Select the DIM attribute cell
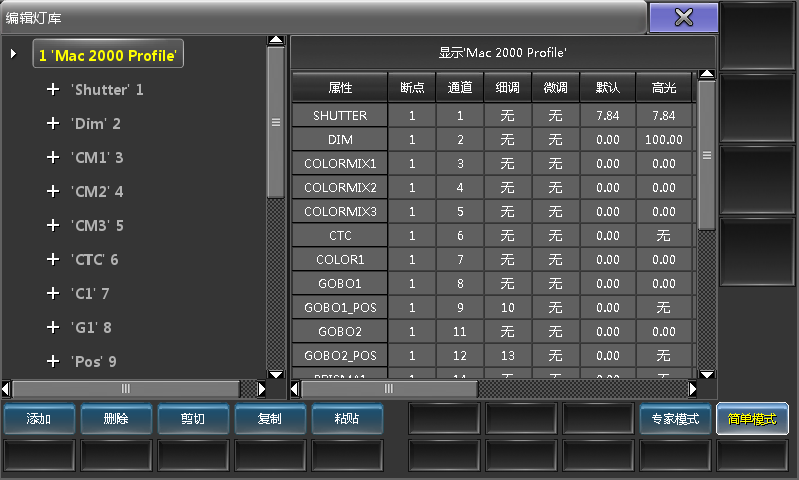799x480 pixels. point(340,140)
